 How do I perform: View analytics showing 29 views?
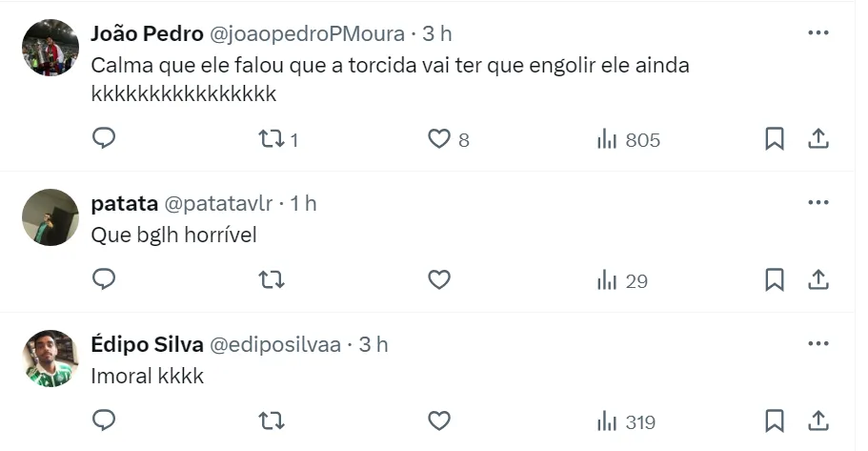click(622, 280)
